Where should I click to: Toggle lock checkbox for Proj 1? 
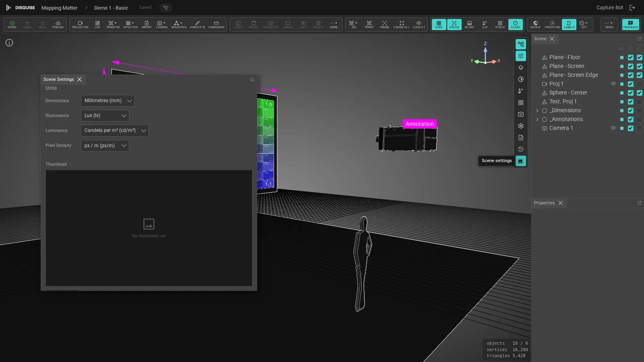click(x=640, y=84)
